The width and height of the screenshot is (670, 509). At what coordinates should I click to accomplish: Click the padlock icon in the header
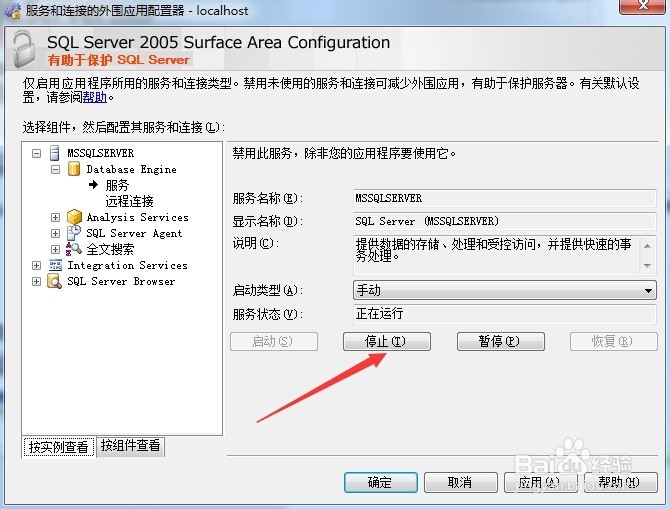pyautogui.click(x=24, y=50)
